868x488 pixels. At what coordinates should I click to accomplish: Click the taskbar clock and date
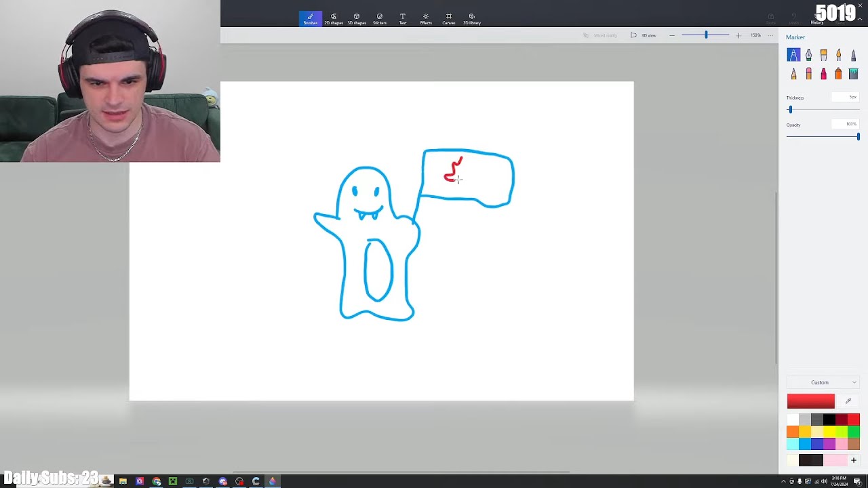[x=838, y=481]
